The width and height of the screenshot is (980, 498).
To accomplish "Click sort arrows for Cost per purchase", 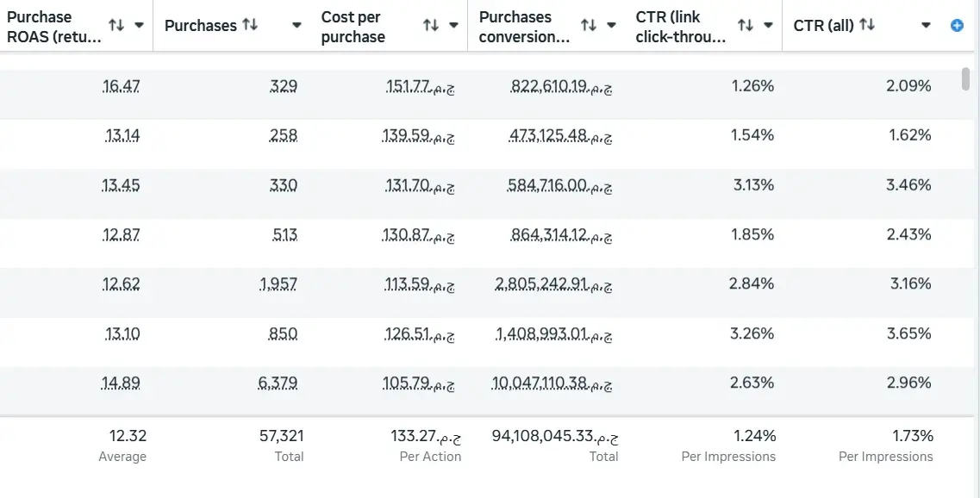I will (431, 26).
